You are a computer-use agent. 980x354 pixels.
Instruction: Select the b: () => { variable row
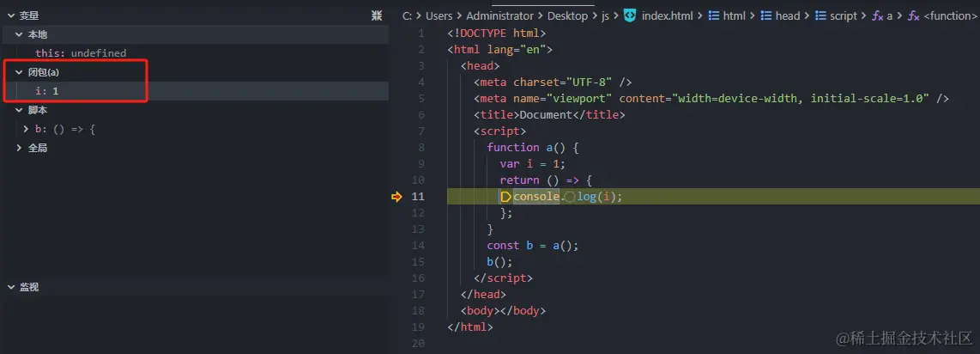(195, 129)
